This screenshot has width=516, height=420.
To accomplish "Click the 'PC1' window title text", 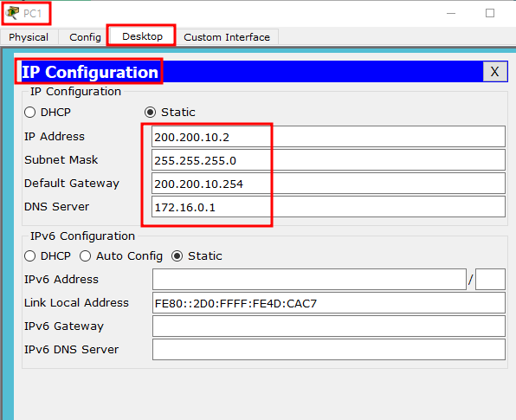I will (x=32, y=14).
